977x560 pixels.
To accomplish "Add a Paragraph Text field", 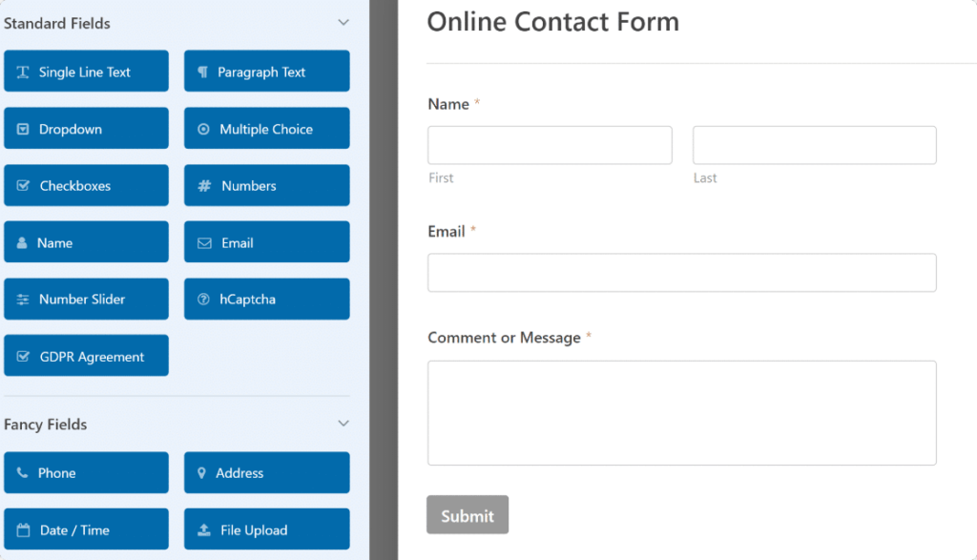I will [x=266, y=71].
